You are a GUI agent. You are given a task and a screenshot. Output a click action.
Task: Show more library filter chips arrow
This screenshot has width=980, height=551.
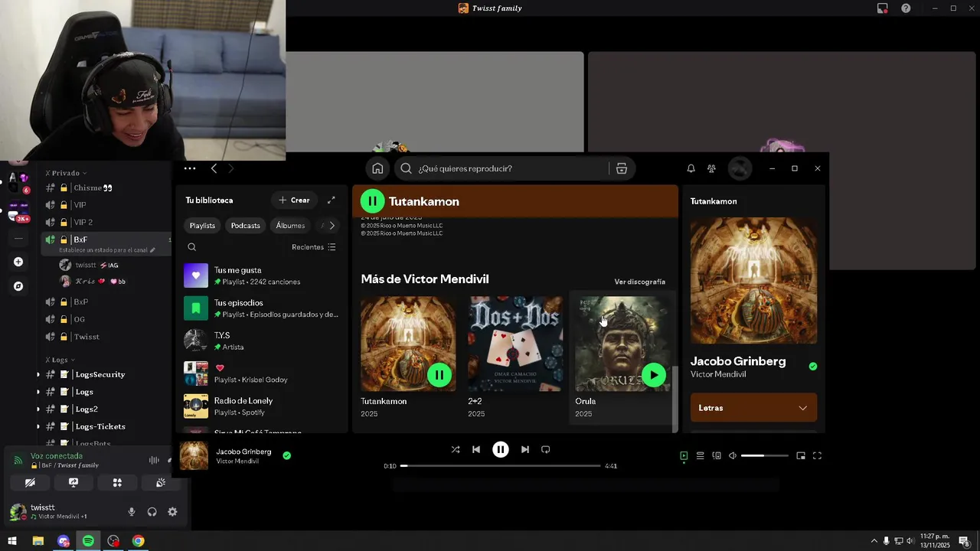pyautogui.click(x=332, y=226)
